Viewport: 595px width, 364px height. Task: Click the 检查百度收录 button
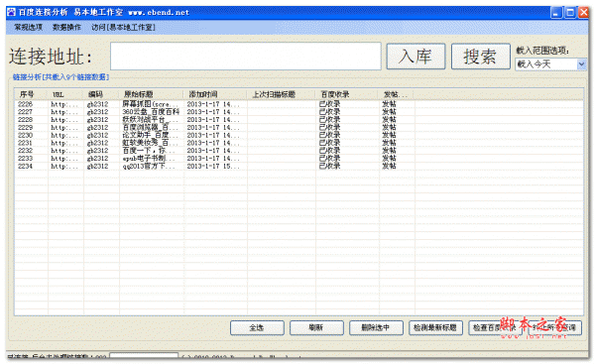495,327
